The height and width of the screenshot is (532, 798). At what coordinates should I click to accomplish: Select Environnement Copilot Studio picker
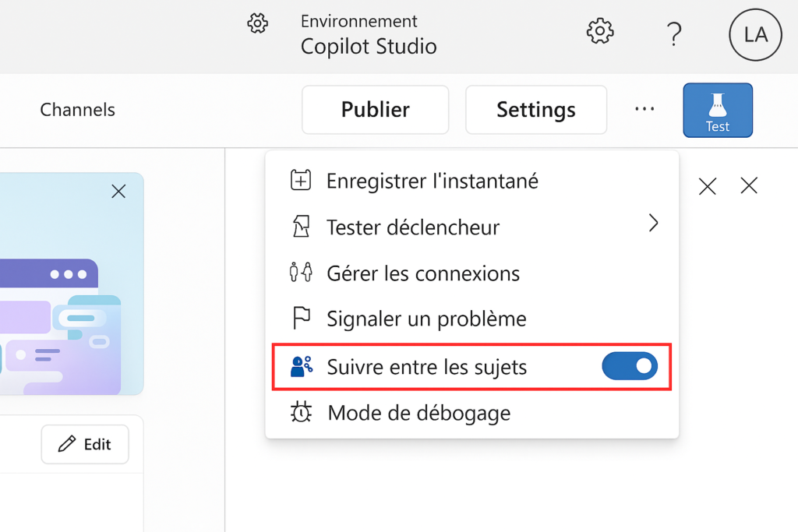coord(369,34)
